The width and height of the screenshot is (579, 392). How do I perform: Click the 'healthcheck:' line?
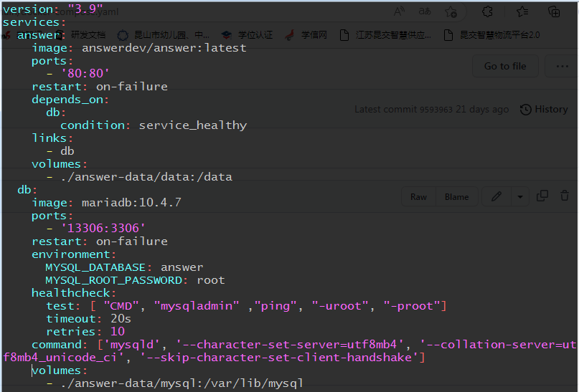click(74, 293)
